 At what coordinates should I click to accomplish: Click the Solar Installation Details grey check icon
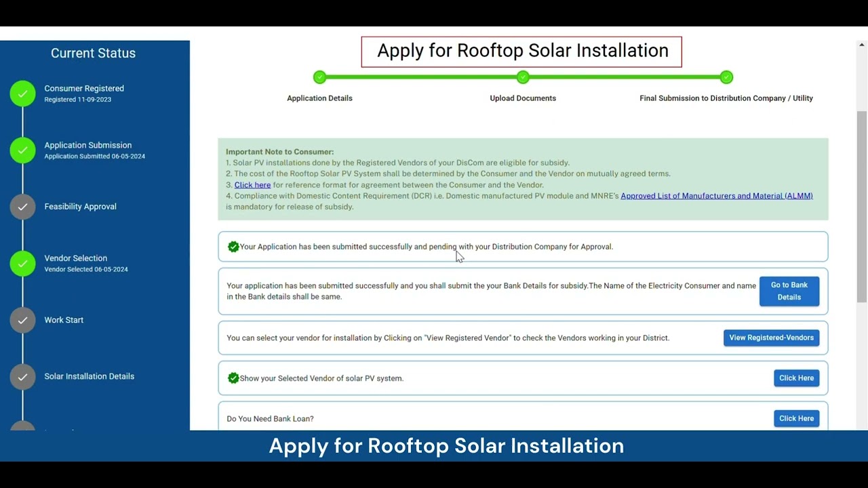point(22,376)
